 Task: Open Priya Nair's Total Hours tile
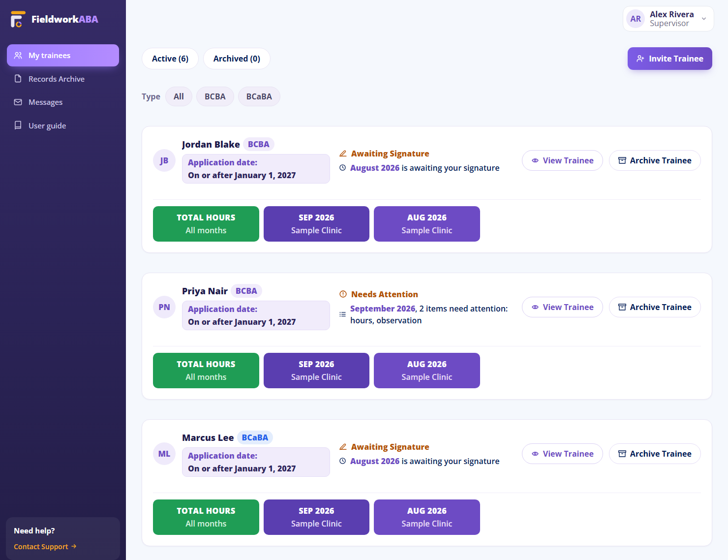[x=206, y=371]
